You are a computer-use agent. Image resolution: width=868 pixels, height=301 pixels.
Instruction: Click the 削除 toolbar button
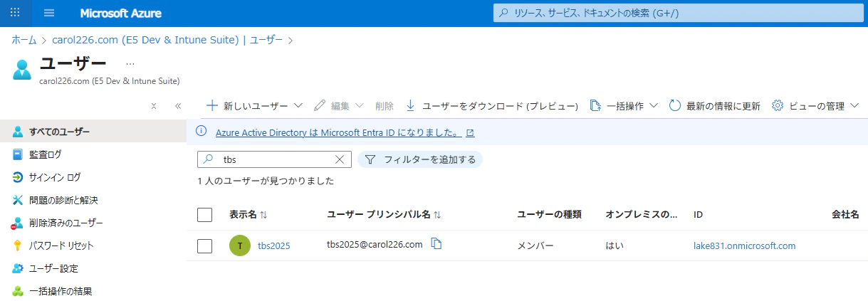pyautogui.click(x=384, y=106)
